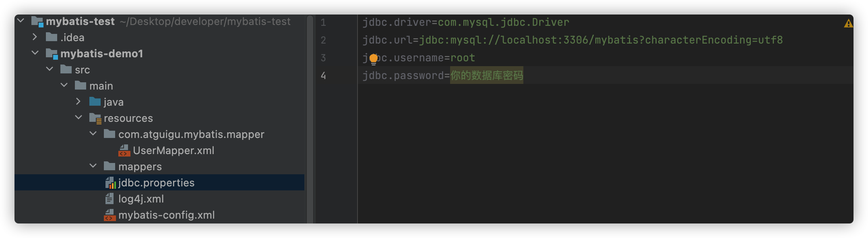Click the log4j.xml file icon
Screen dimensions: 868x238
[x=109, y=198]
